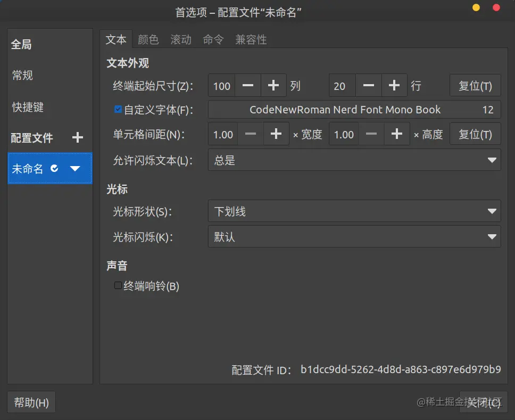Click the yellow minimize window button
Image resolution: width=515 pixels, height=420 pixels.
coord(476,7)
